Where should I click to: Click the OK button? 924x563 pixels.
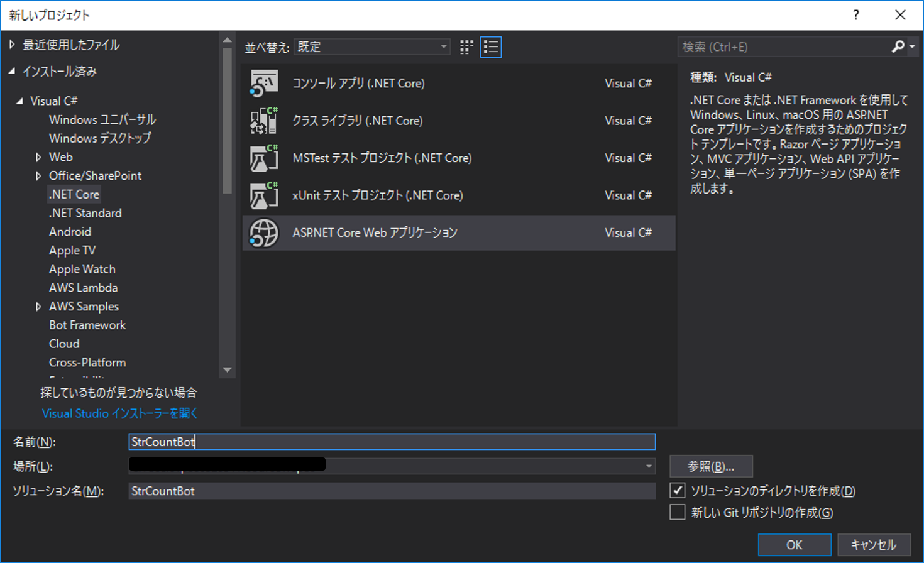point(794,544)
